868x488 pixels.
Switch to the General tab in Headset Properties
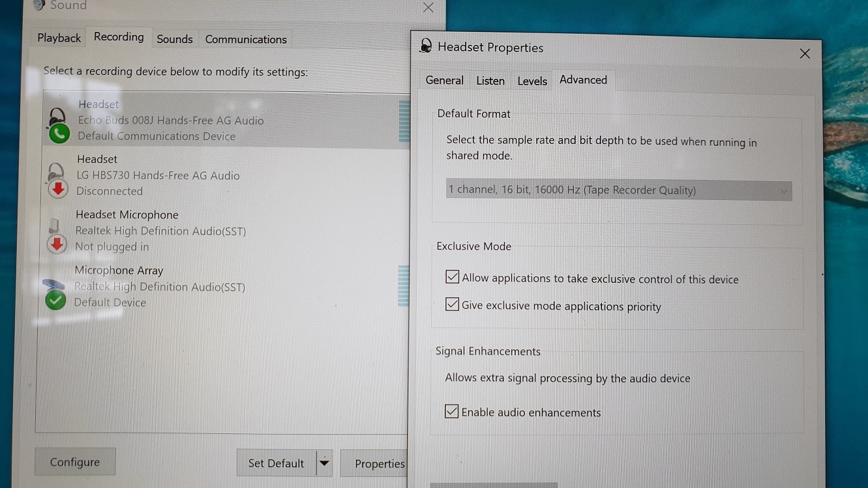(445, 80)
